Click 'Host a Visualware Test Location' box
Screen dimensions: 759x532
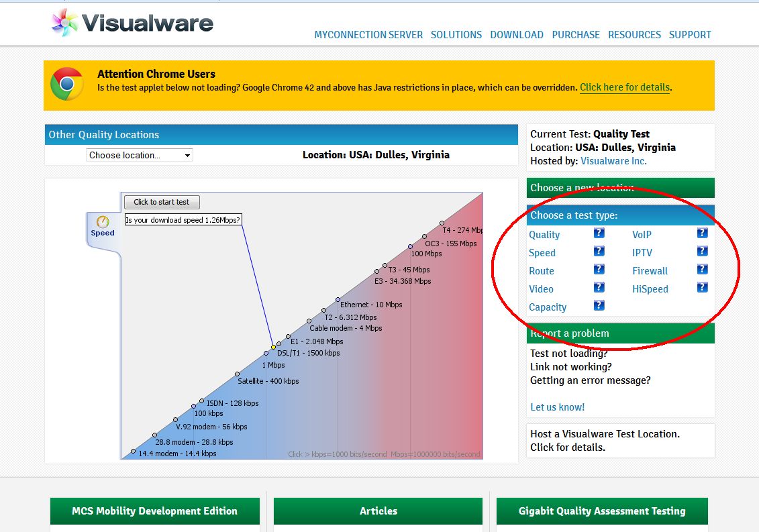point(620,441)
